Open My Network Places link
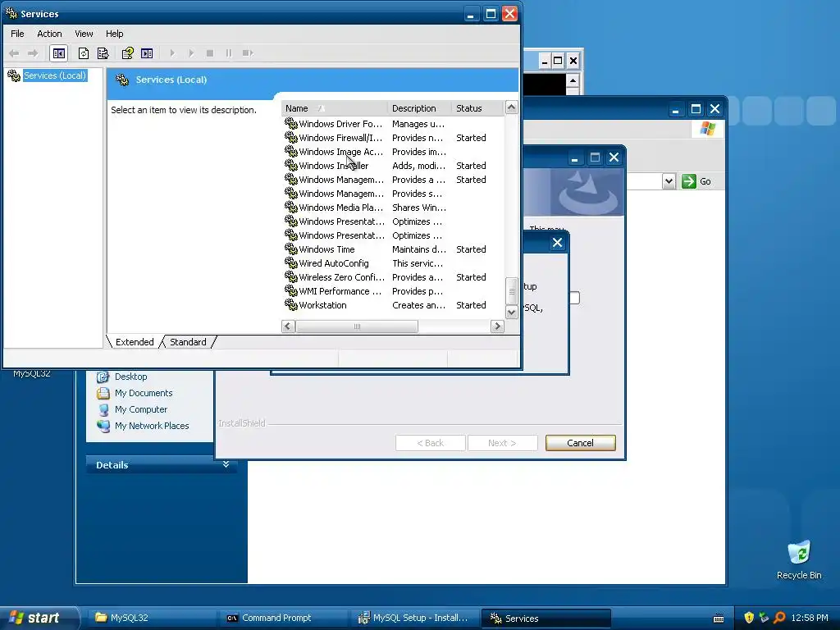The image size is (840, 630). click(x=152, y=426)
